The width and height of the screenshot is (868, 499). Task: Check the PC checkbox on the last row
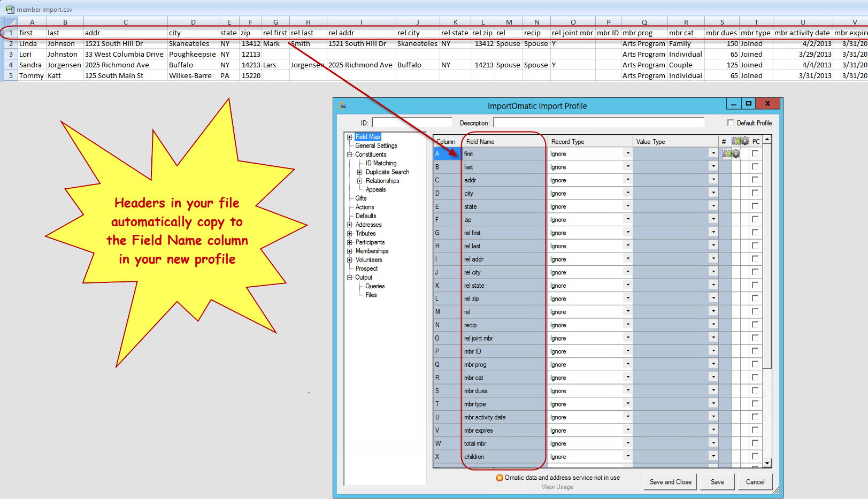(x=755, y=456)
